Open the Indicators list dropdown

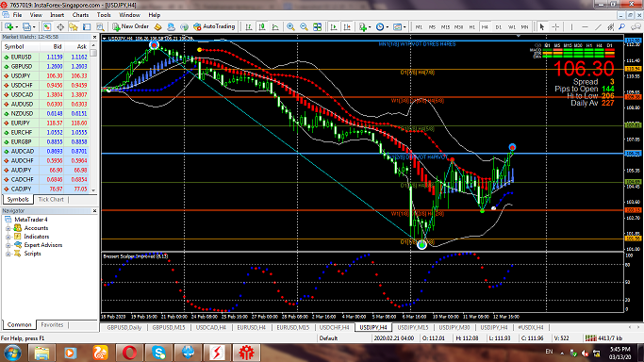[364, 26]
